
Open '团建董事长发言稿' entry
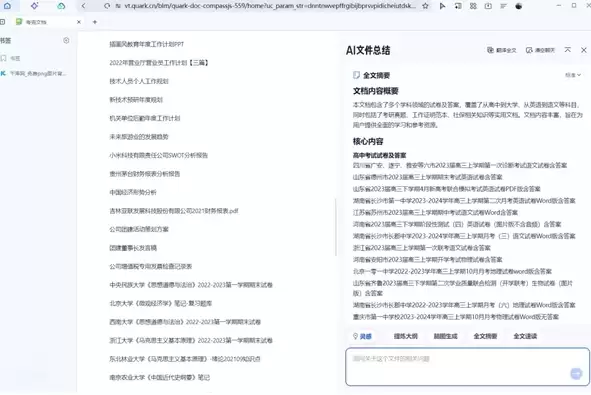pyautogui.click(x=133, y=248)
